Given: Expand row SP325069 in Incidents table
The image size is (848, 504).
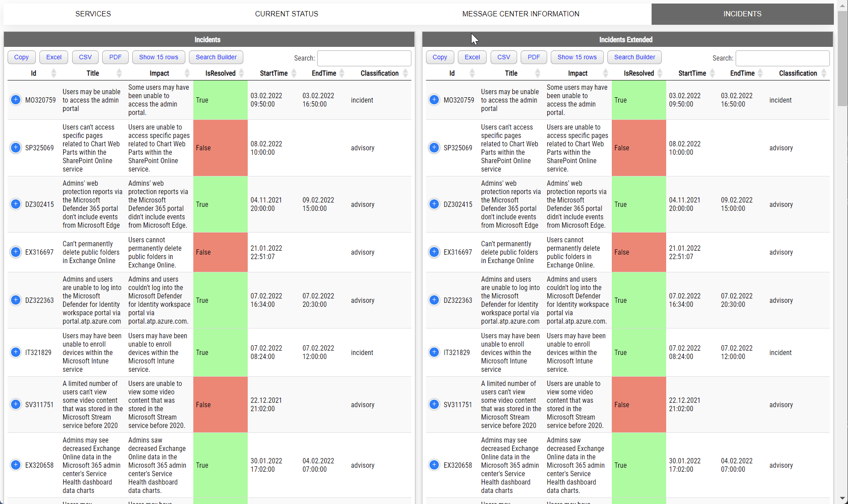Looking at the screenshot, I should (x=16, y=148).
